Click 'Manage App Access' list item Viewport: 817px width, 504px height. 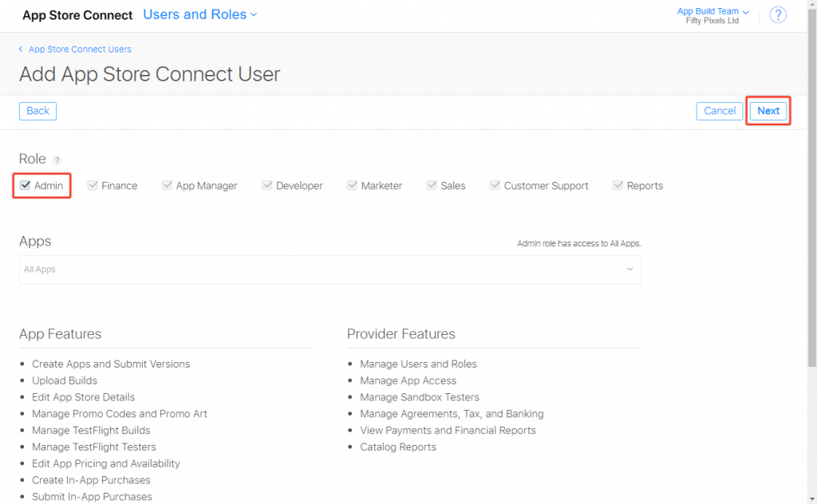pyautogui.click(x=408, y=380)
